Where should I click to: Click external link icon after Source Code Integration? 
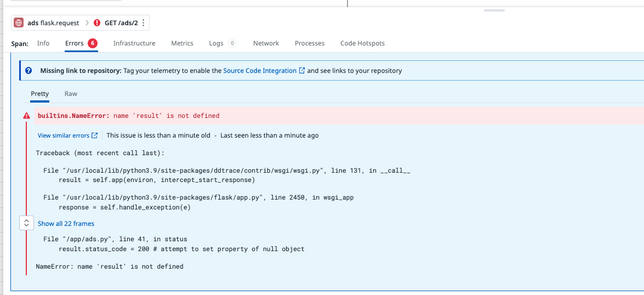pyautogui.click(x=302, y=71)
